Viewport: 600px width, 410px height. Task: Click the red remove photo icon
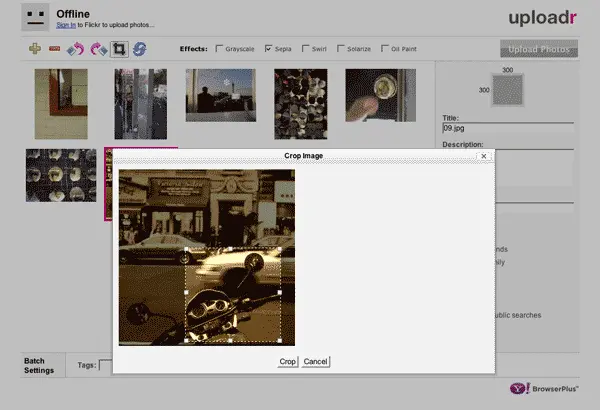54,49
